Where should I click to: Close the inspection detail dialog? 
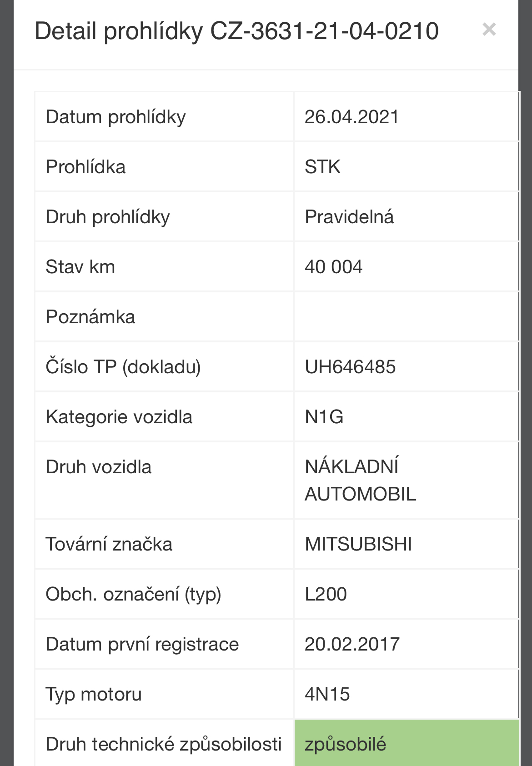pyautogui.click(x=489, y=30)
